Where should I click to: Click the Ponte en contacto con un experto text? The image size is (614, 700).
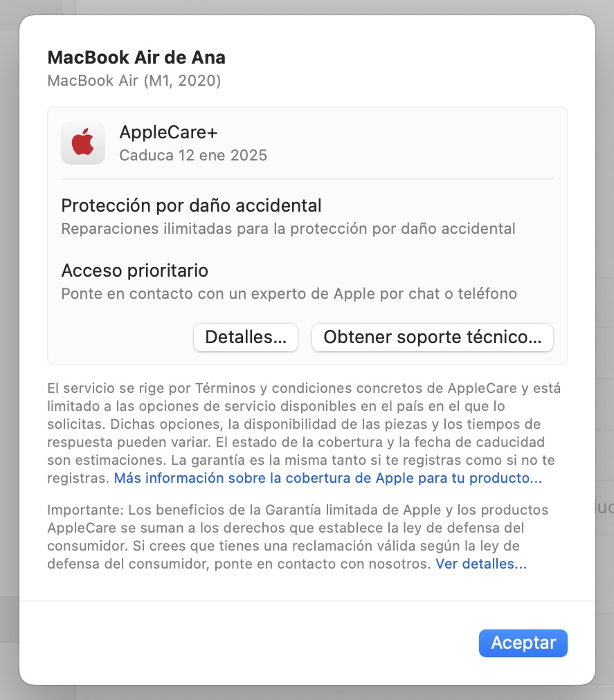[289, 294]
